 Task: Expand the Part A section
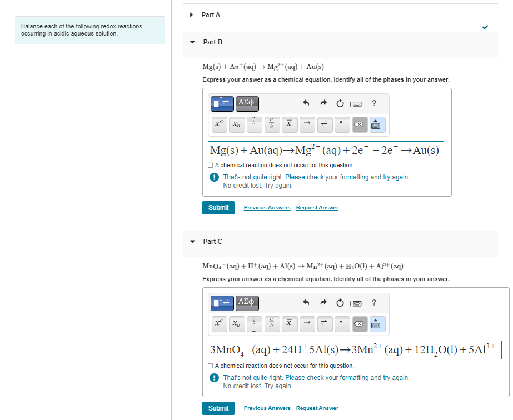pos(191,15)
